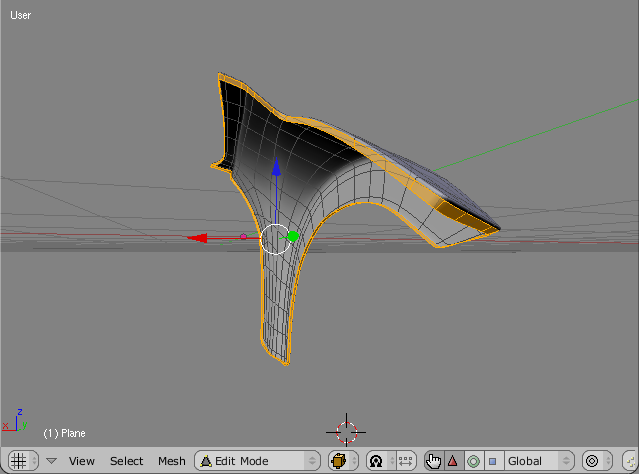Click the 3D cursor crosshair

pos(346,432)
